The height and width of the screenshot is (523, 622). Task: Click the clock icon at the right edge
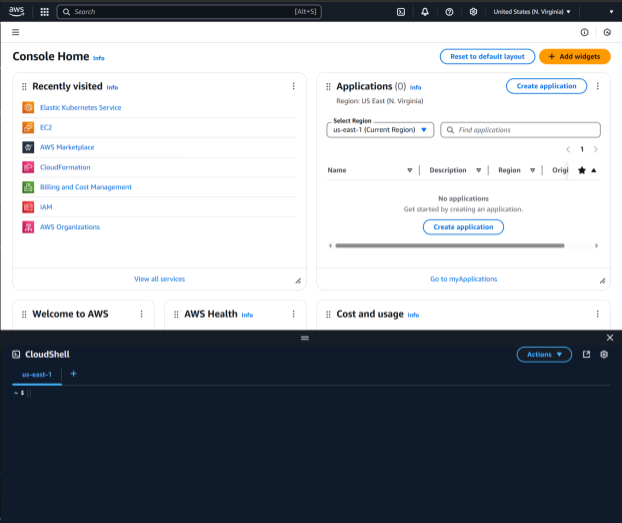click(607, 32)
